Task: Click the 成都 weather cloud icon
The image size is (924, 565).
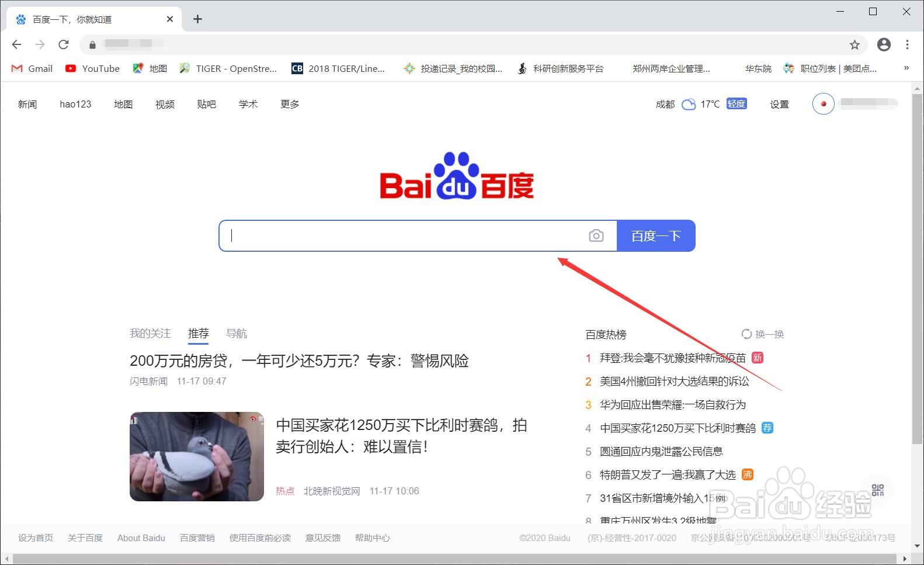Action: (689, 104)
